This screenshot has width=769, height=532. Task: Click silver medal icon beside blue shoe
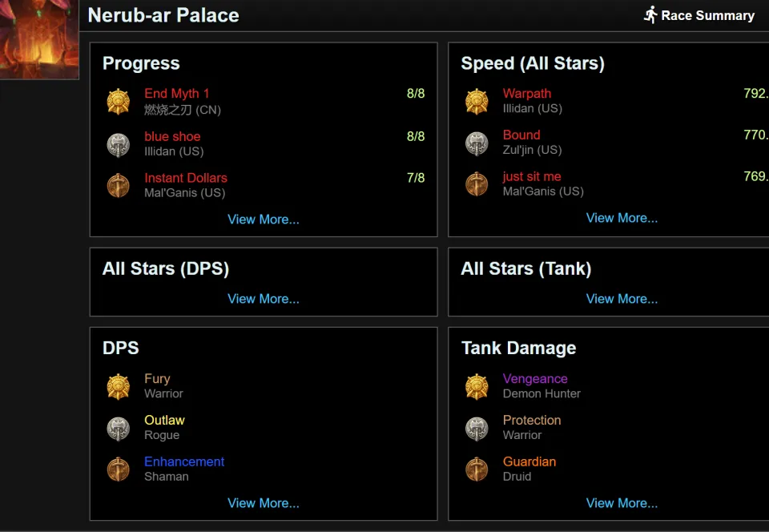tap(119, 144)
